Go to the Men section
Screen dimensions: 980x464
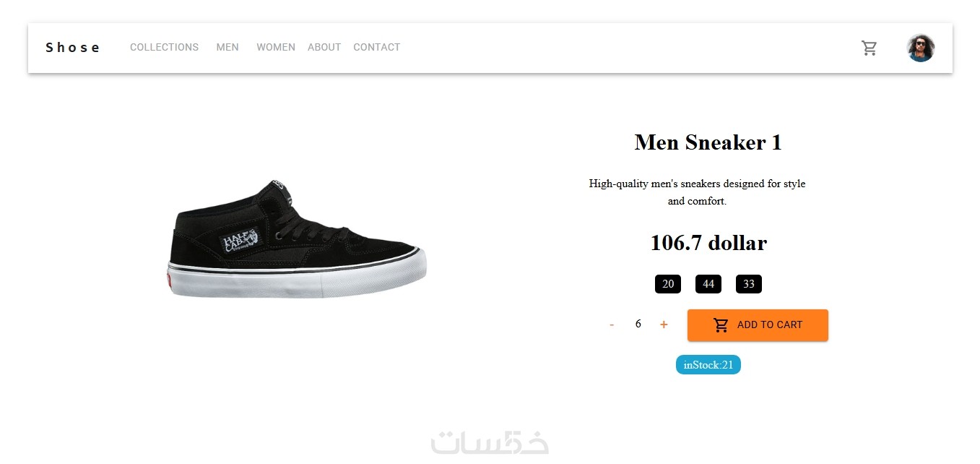coord(227,48)
